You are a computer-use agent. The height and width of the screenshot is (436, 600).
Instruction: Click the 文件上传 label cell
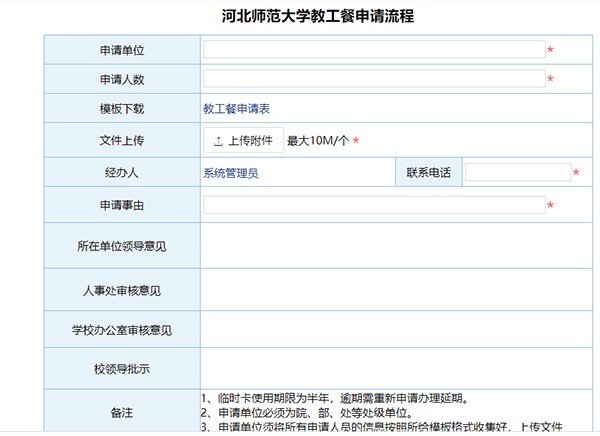pyautogui.click(x=121, y=141)
